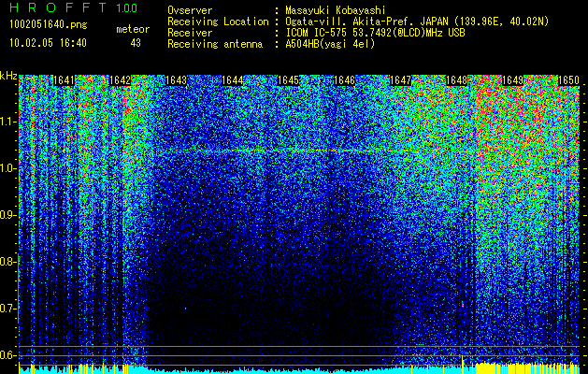This screenshot has width=588, height=374.
Task: Click the 1642 time marker
Action: (120, 80)
